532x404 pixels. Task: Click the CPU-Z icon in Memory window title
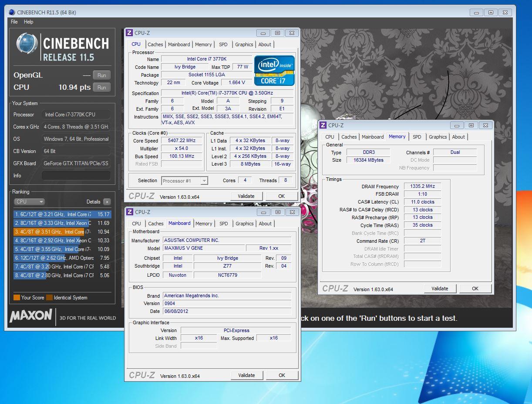tap(323, 125)
